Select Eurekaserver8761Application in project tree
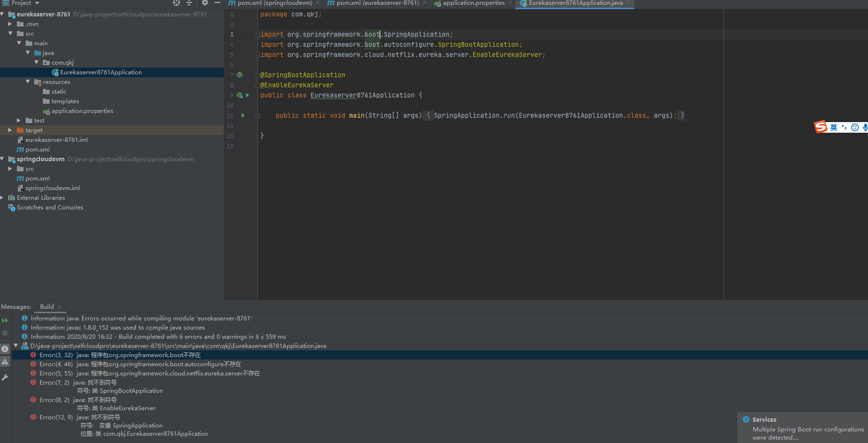Image resolution: width=868 pixels, height=443 pixels. click(101, 72)
